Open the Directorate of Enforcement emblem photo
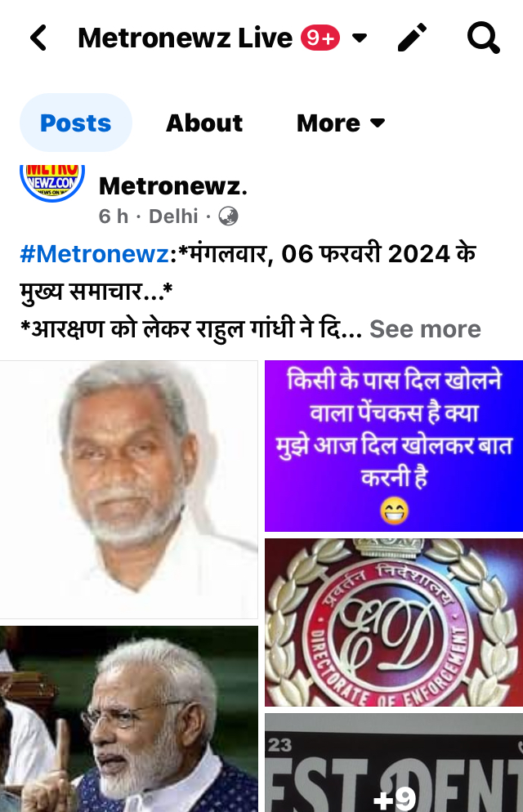523x812 pixels. [x=394, y=622]
